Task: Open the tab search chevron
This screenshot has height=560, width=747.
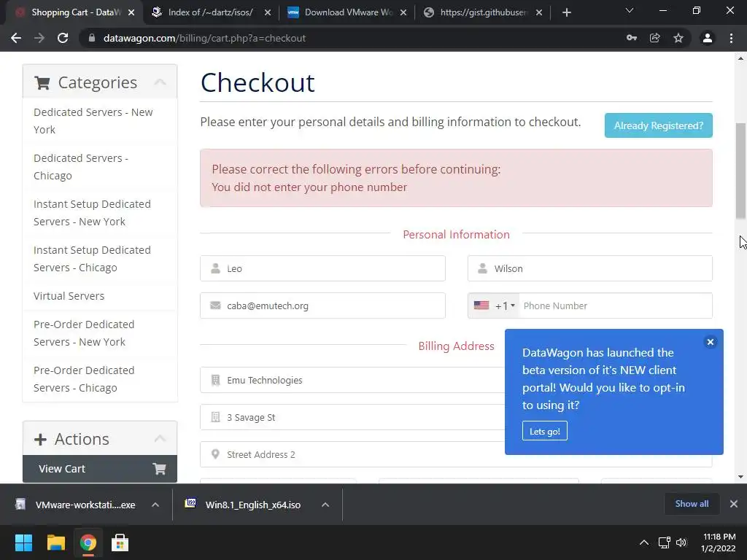Action: point(630,10)
